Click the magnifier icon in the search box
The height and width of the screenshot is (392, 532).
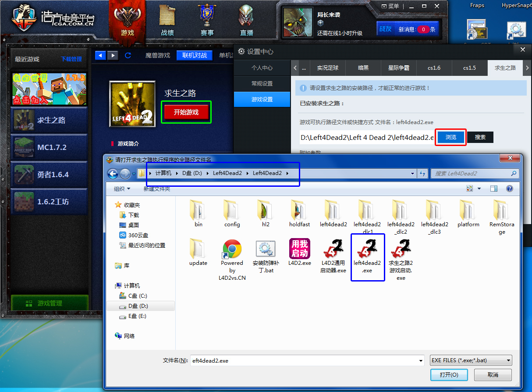pos(514,174)
